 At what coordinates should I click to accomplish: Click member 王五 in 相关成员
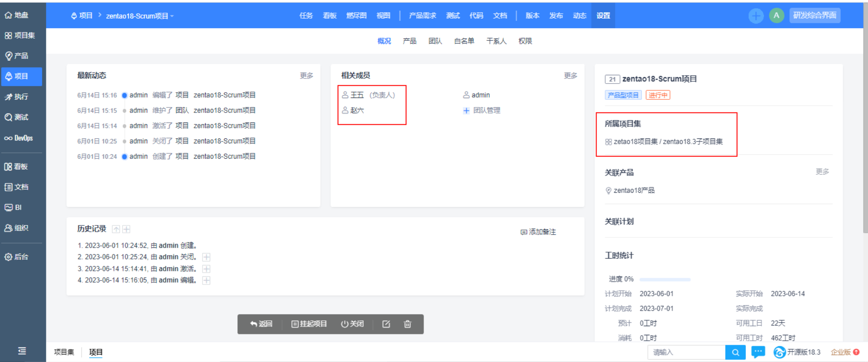click(357, 95)
